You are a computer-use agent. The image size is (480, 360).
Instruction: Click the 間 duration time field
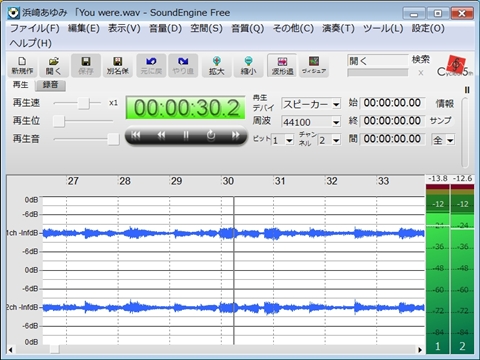tap(392, 139)
